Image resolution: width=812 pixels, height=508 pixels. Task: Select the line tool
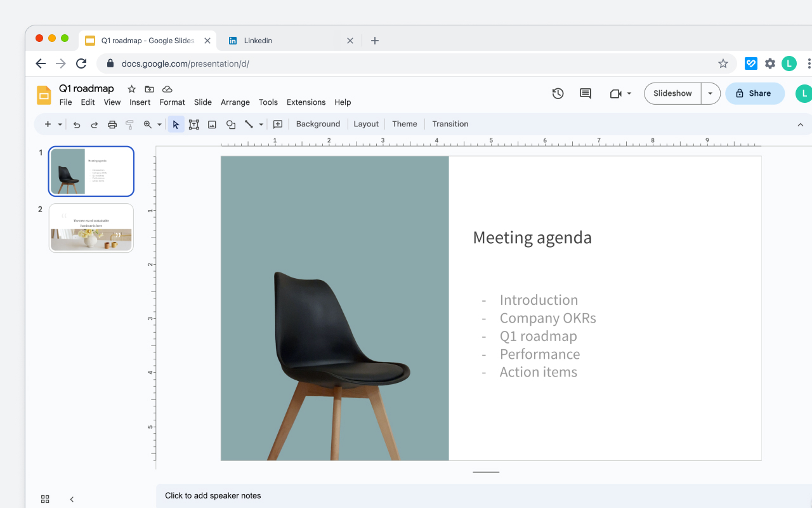249,124
